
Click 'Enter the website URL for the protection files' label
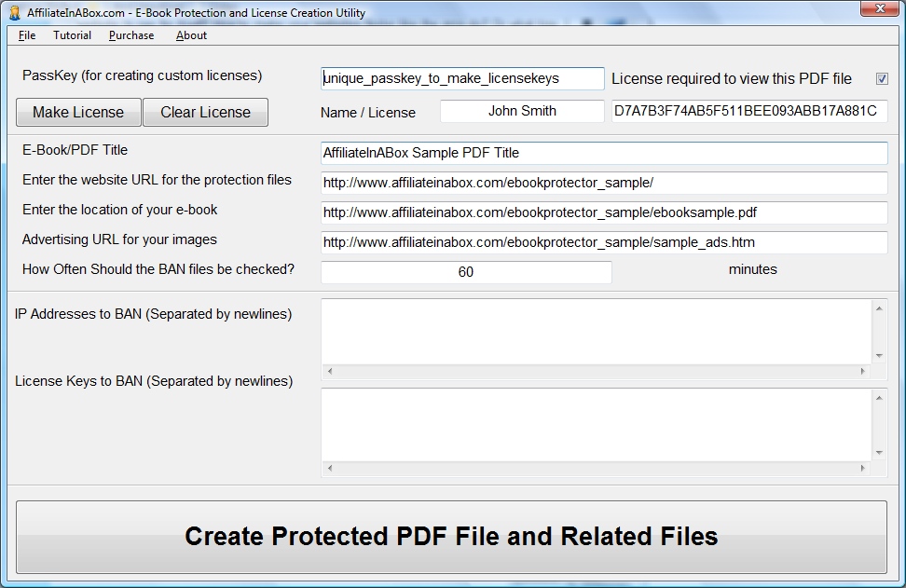158,180
